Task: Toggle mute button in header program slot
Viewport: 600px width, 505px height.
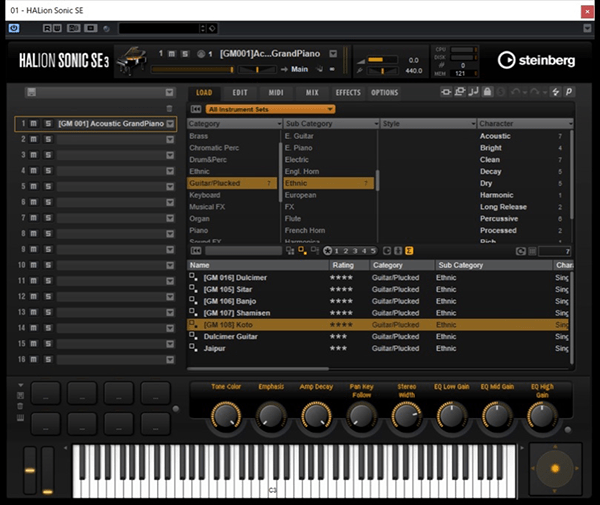Action: pos(172,54)
